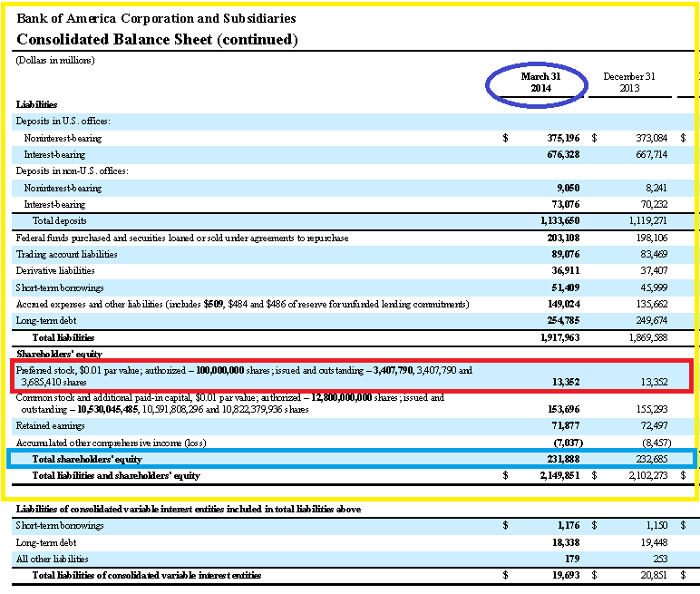Click the value 73,076
This screenshot has width=700, height=594.
click(x=566, y=205)
